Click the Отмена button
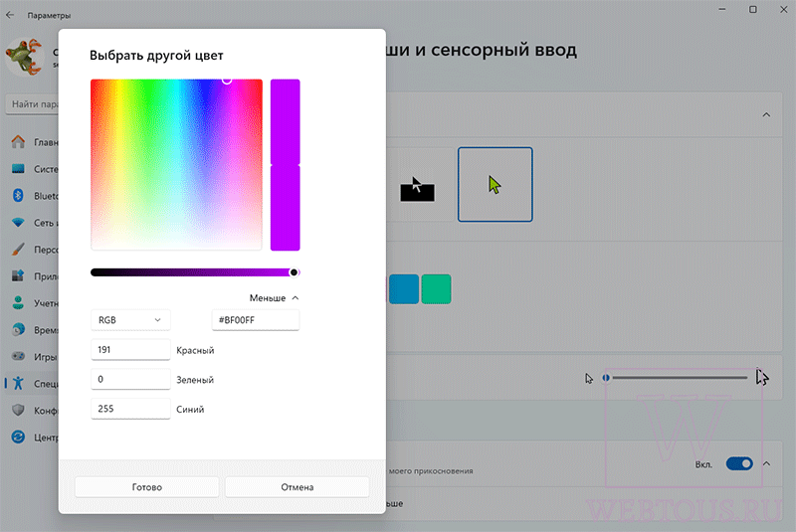 click(x=297, y=487)
